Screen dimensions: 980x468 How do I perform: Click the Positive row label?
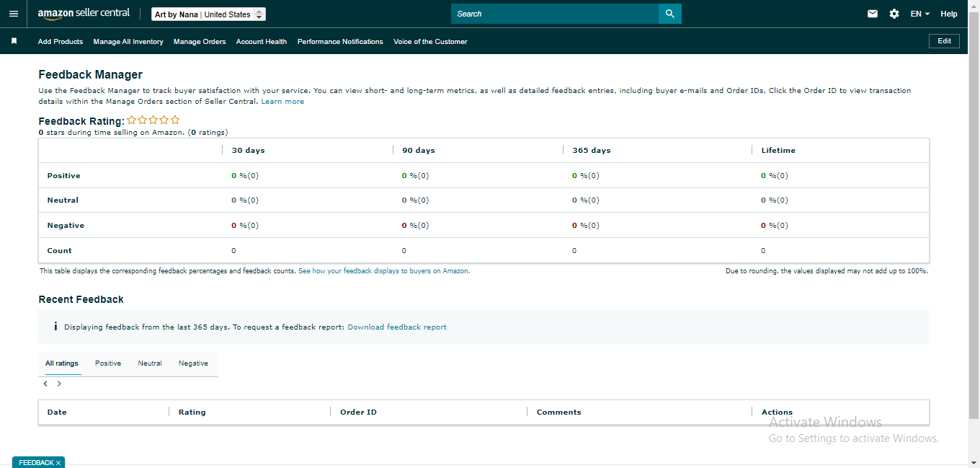click(x=63, y=176)
